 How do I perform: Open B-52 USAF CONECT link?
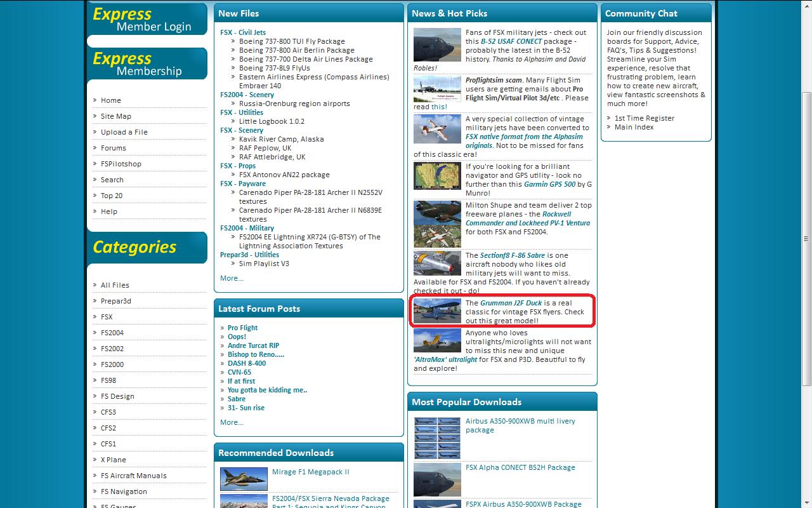pyautogui.click(x=511, y=41)
